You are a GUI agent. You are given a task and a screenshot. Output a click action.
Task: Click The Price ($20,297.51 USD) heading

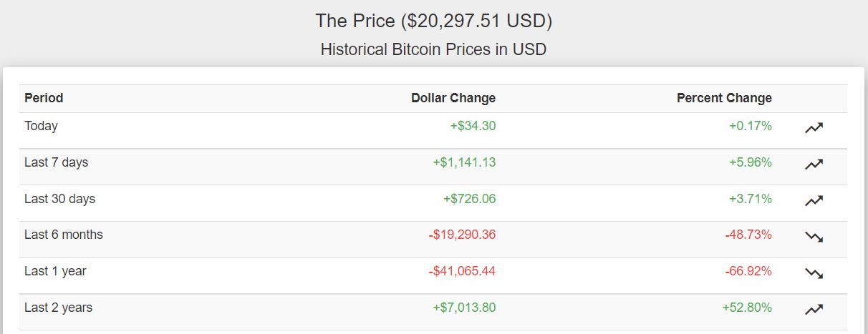[x=433, y=21]
